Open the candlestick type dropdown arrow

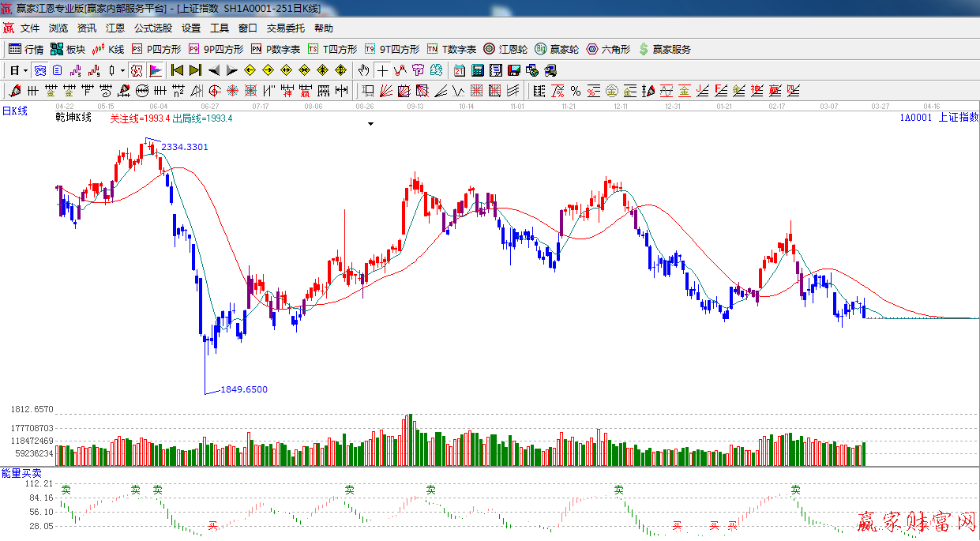(123, 70)
